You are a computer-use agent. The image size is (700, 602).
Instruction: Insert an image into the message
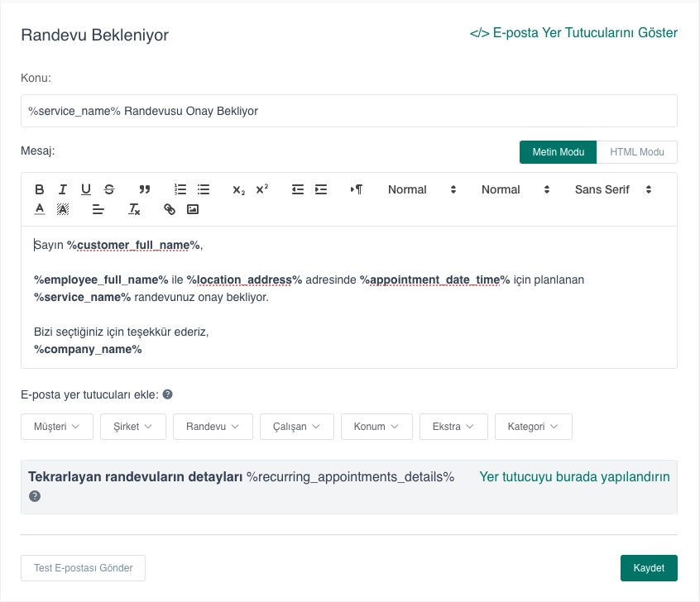pos(193,209)
